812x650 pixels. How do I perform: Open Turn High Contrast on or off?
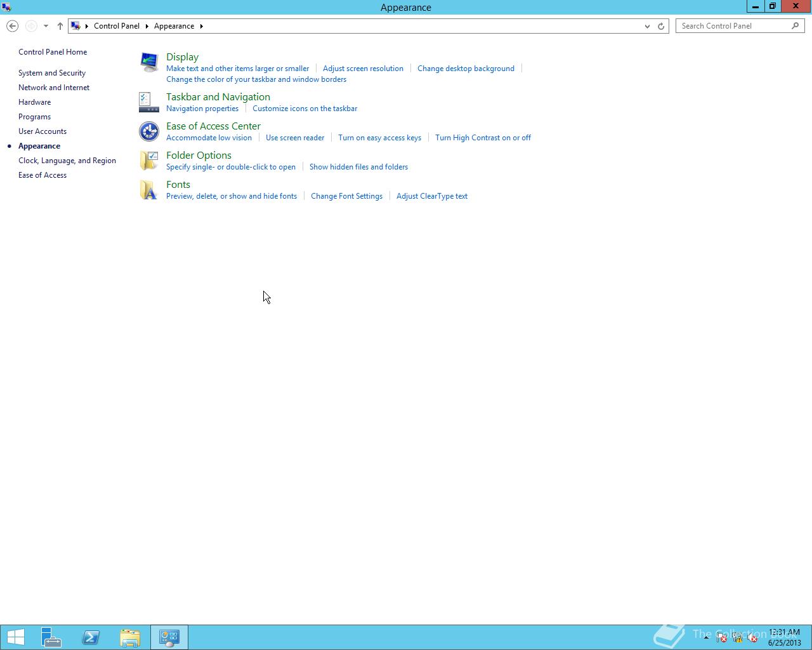click(483, 138)
